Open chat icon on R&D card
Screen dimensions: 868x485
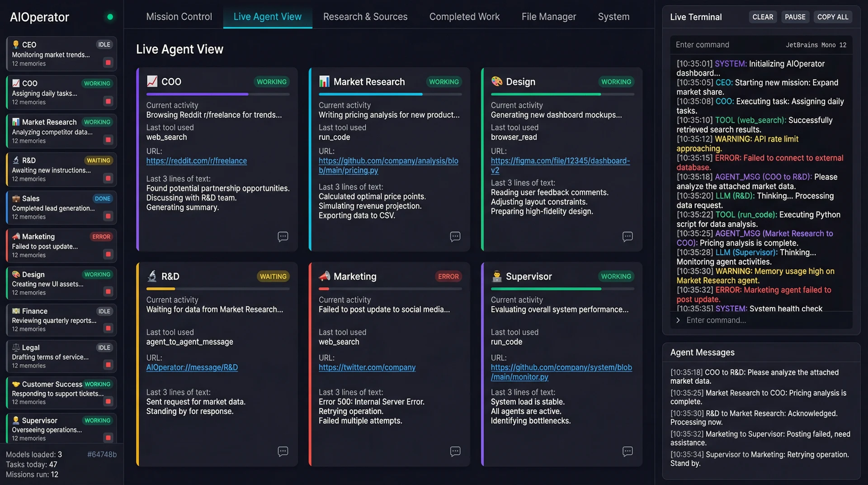click(x=283, y=451)
